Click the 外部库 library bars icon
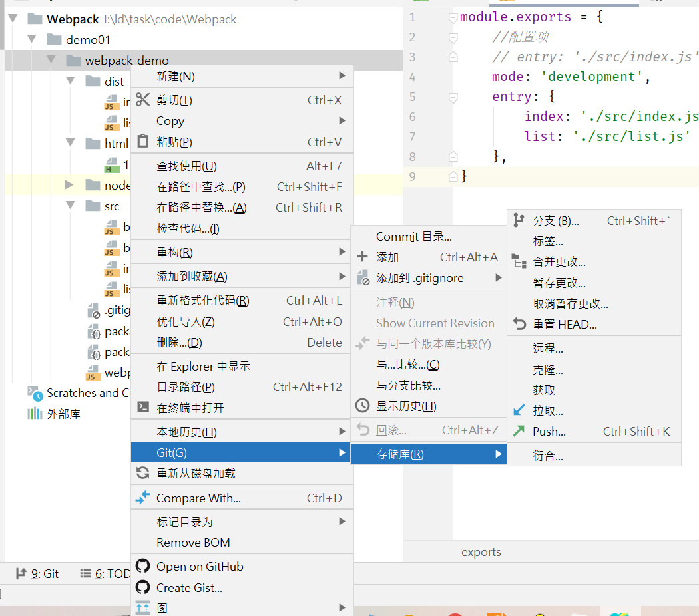This screenshot has height=616, width=699. click(35, 413)
